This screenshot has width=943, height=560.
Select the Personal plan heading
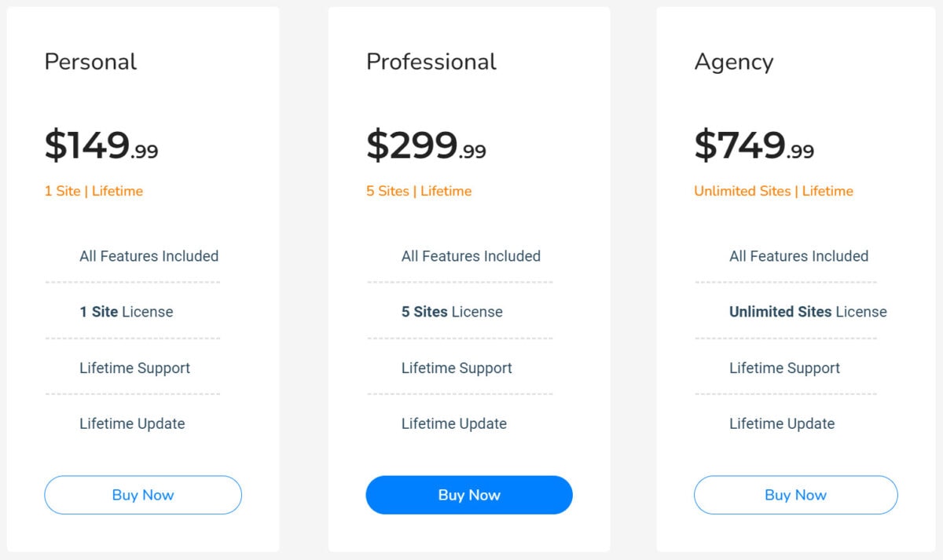(90, 61)
